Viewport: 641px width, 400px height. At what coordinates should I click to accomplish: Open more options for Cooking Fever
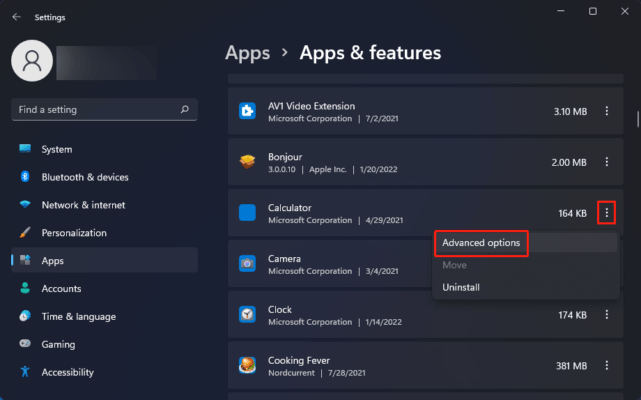tap(607, 365)
